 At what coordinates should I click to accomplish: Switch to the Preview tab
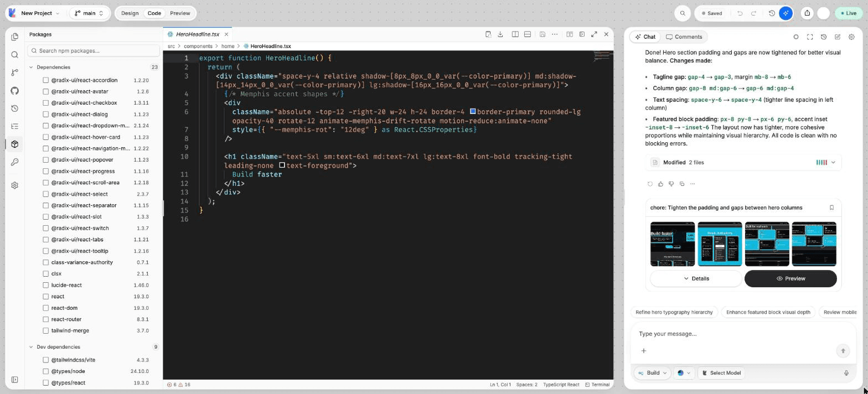point(180,13)
